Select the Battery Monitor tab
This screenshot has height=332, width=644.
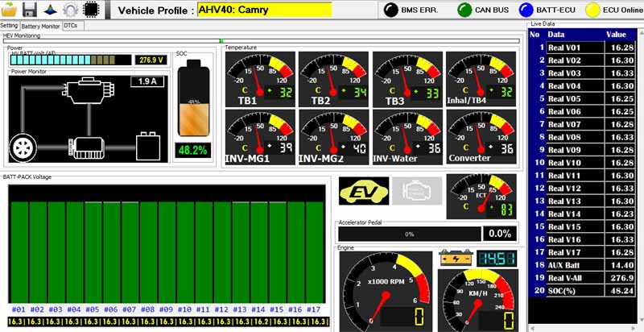(40, 26)
